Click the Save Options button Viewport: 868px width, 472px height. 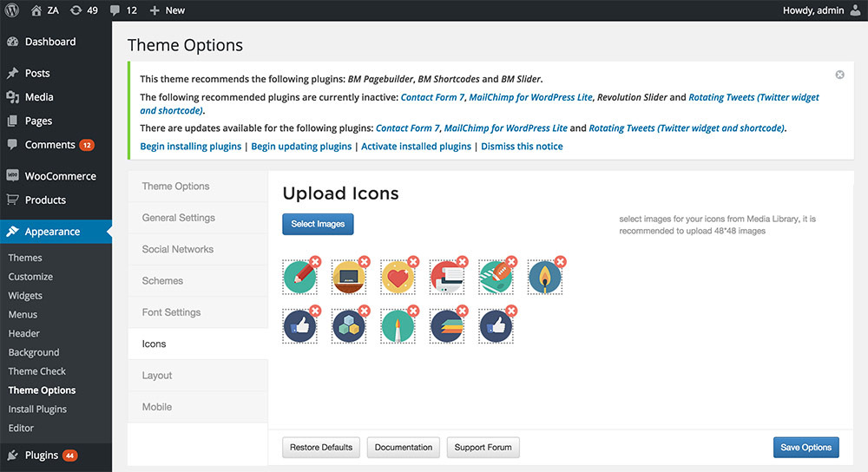point(806,448)
